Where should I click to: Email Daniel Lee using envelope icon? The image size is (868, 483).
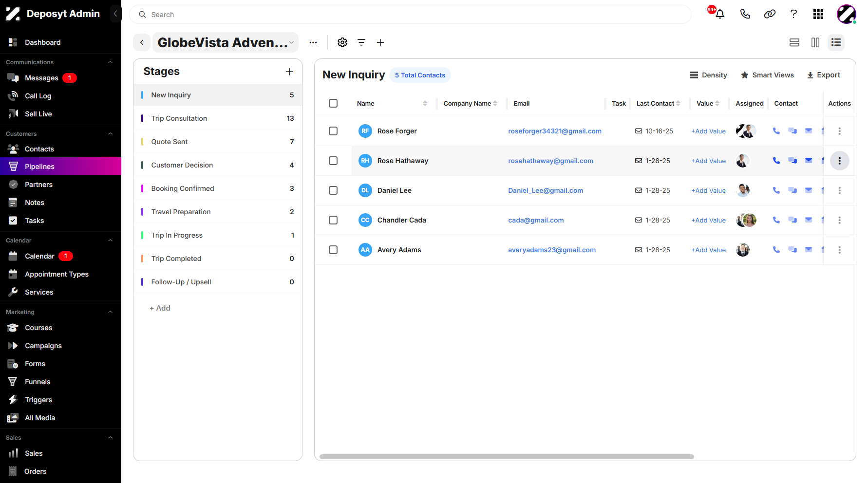(809, 190)
